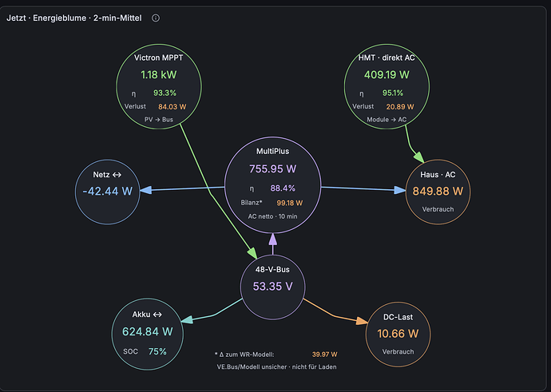Click the Verlust label in HMT node
This screenshot has height=392, width=551.
[363, 106]
